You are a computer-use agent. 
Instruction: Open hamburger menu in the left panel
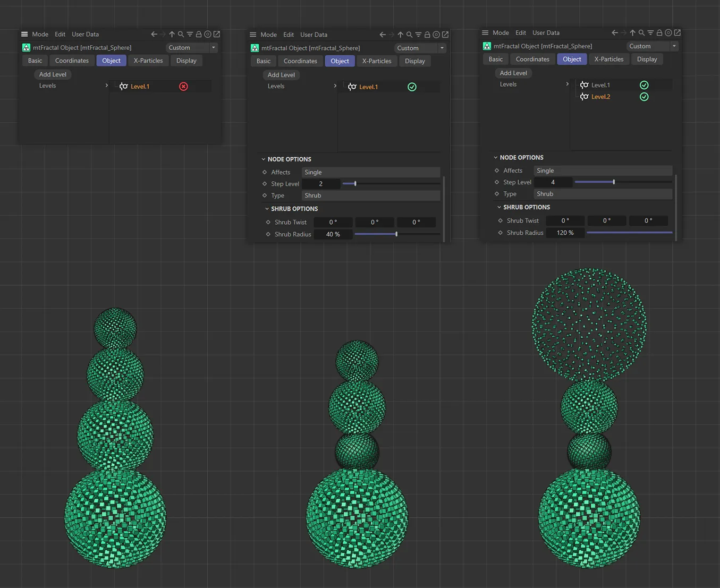[24, 34]
